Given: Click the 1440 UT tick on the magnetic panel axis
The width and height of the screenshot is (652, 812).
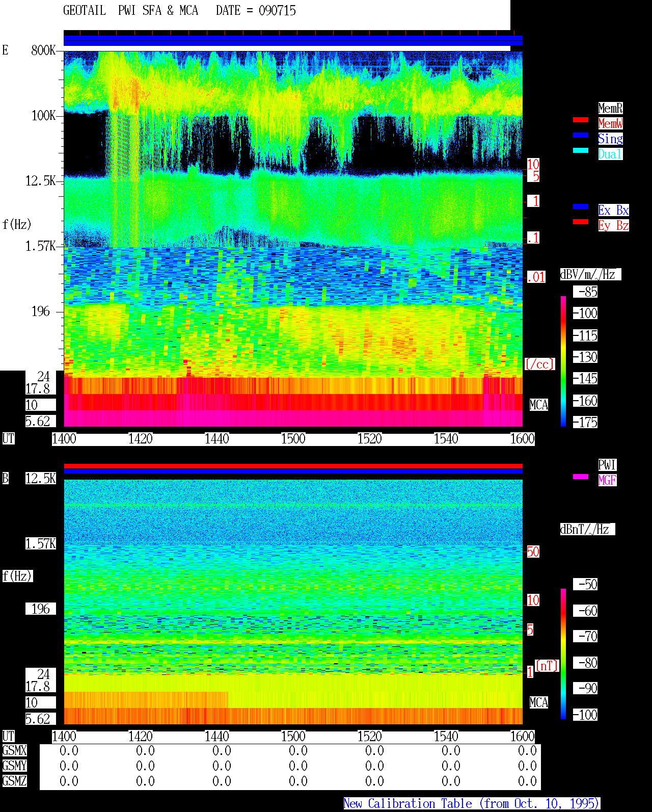Looking at the screenshot, I should [217, 737].
